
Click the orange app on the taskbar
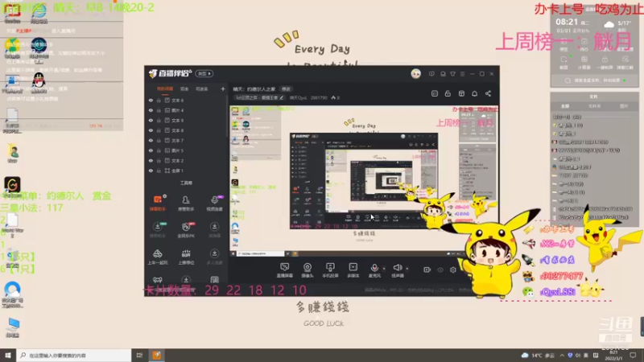tap(156, 355)
